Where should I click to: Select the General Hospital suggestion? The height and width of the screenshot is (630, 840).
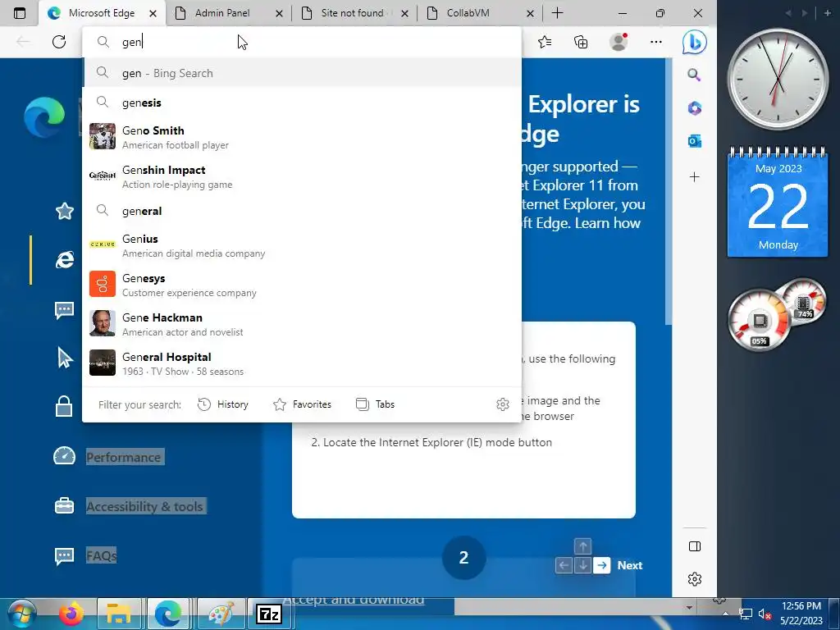303,363
